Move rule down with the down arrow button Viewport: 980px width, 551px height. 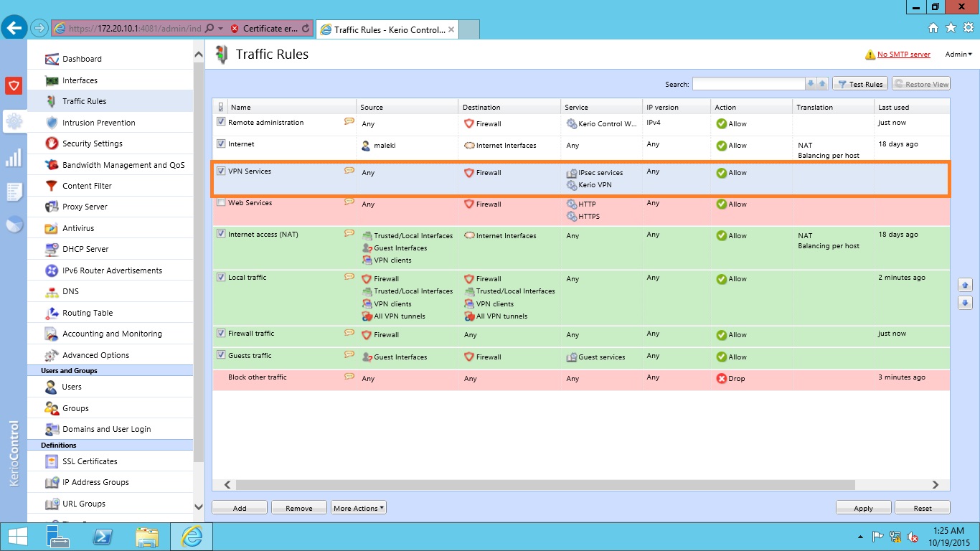pos(965,303)
